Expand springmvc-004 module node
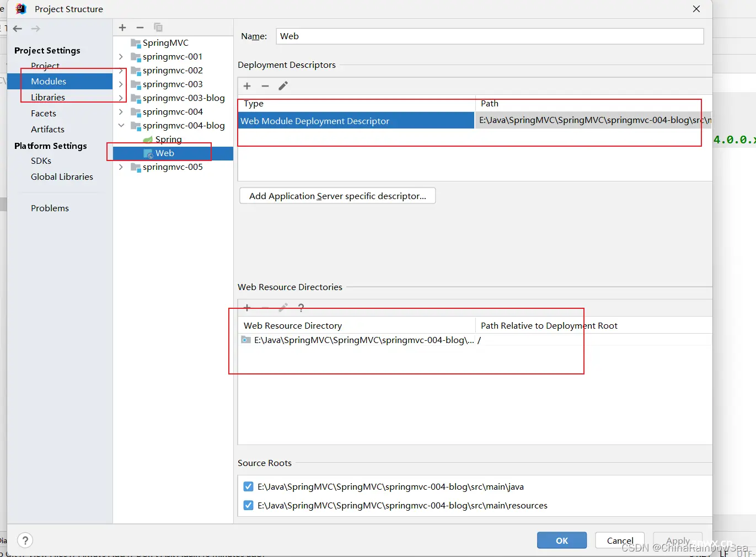Image resolution: width=756 pixels, height=557 pixels. pos(121,112)
